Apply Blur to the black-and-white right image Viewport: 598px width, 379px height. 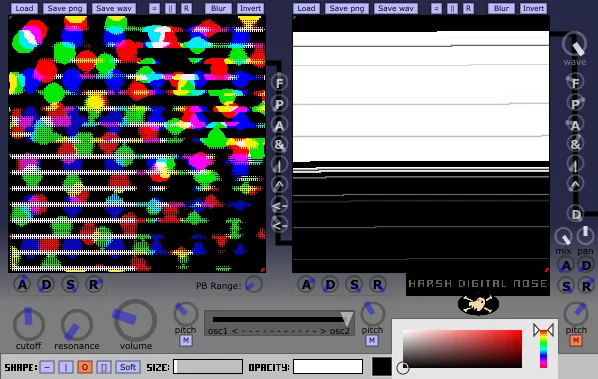[501, 8]
